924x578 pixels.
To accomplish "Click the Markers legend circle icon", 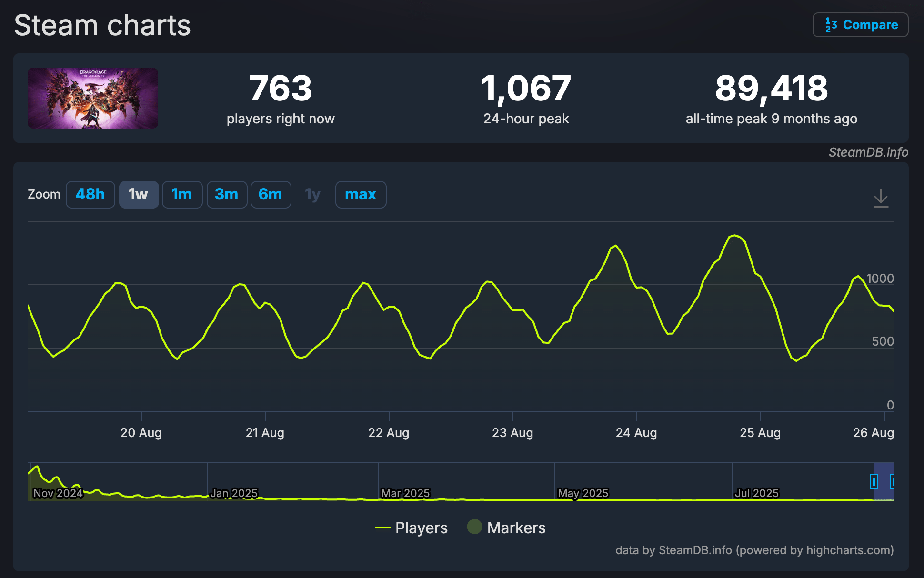I will click(x=474, y=528).
